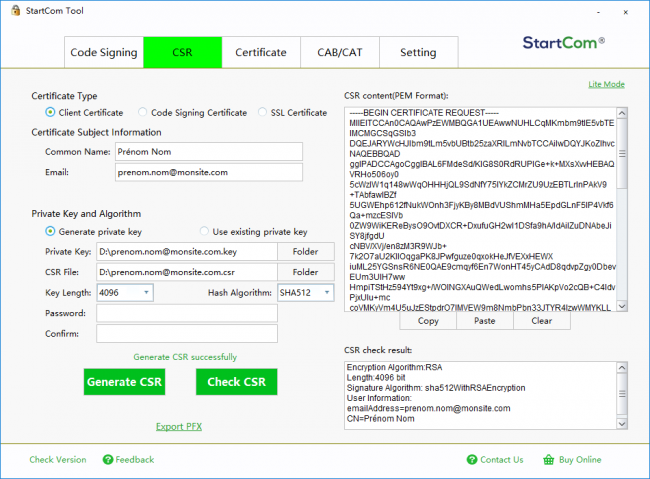Image resolution: width=650 pixels, height=479 pixels.
Task: Click the 'Encryption Algorithm:RSA' result line
Action: (394, 367)
